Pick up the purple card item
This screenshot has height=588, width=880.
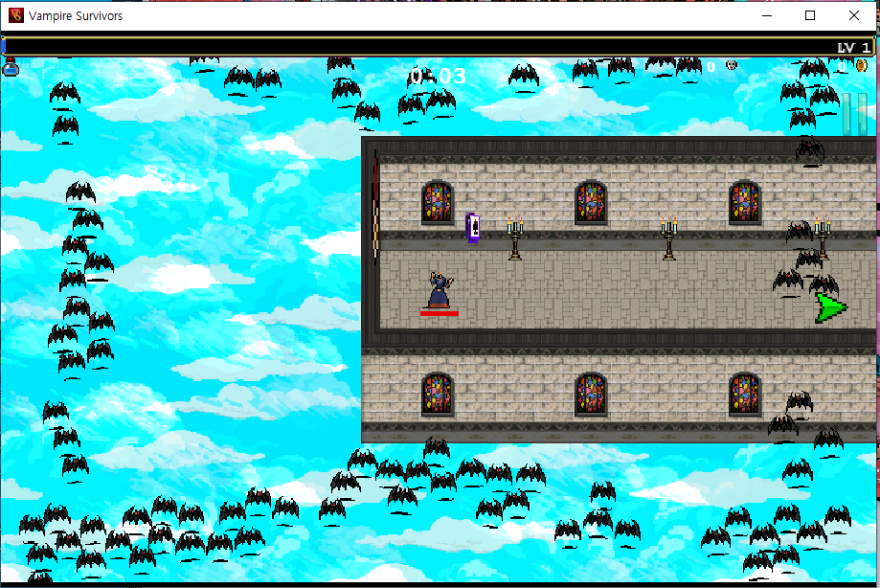coord(473,228)
